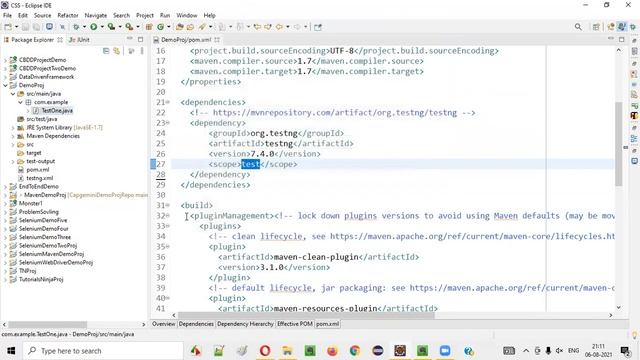Toggle fold on line 32 pluginManagement
Viewport: 640px width, 360px height.
pyautogui.click(x=168, y=216)
